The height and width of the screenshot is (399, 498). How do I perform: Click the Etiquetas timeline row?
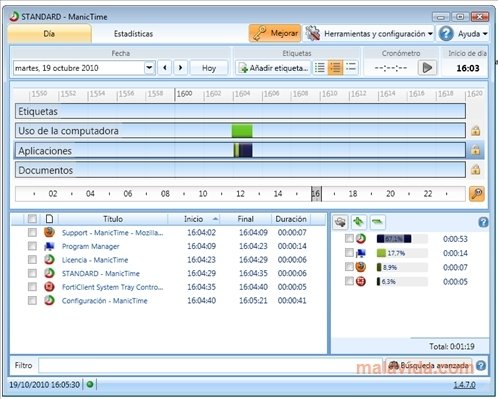click(240, 111)
